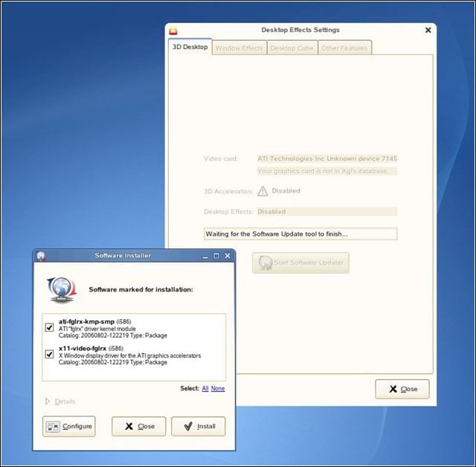Select the ati-fglrx-kmp-smp package name
The width and height of the screenshot is (476, 467).
[x=86, y=321]
